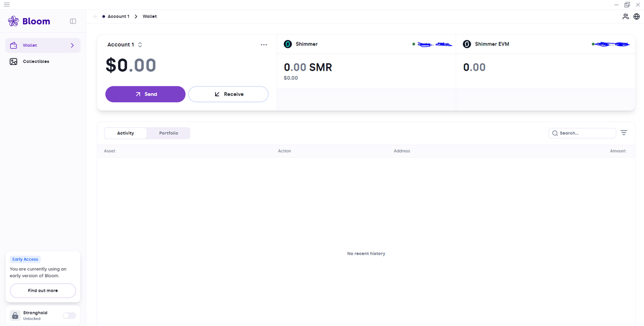Click Account 1 in the breadcrumb
This screenshot has height=326, width=644.
point(118,17)
